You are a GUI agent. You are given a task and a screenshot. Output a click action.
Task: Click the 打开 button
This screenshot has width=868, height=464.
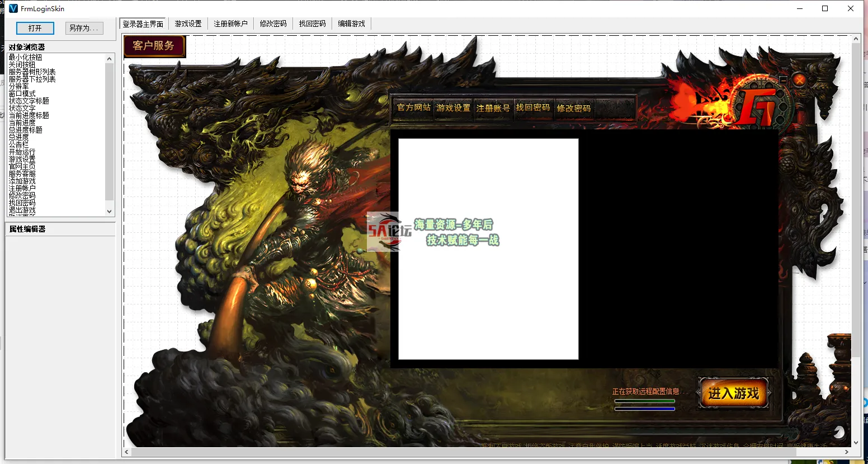35,28
